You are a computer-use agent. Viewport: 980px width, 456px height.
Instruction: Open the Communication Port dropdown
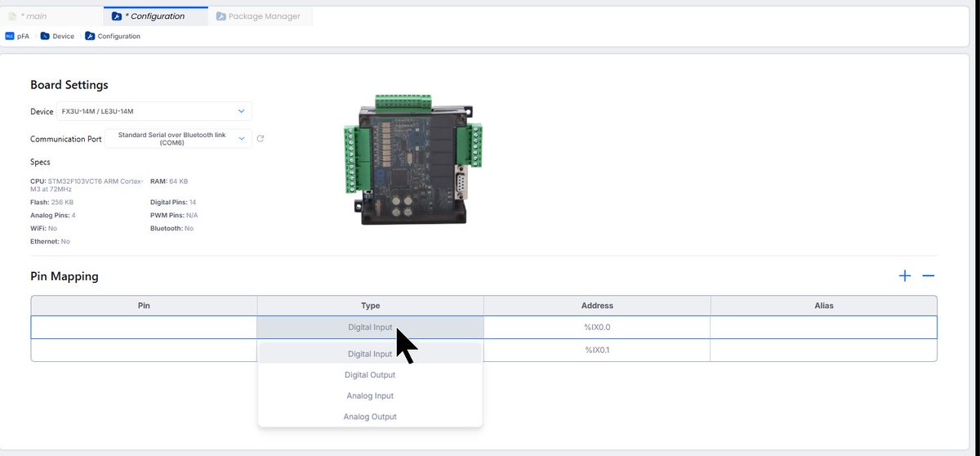pos(178,138)
